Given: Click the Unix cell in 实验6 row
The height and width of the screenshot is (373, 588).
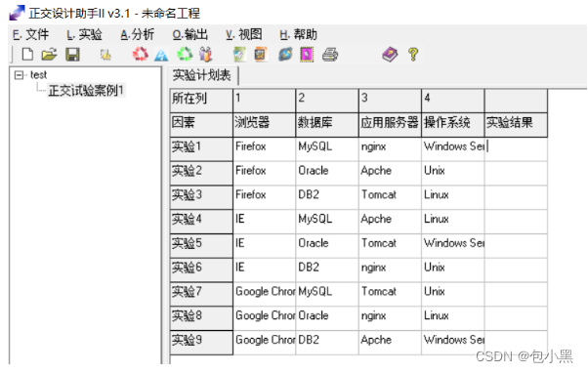Looking at the screenshot, I should click(453, 269).
